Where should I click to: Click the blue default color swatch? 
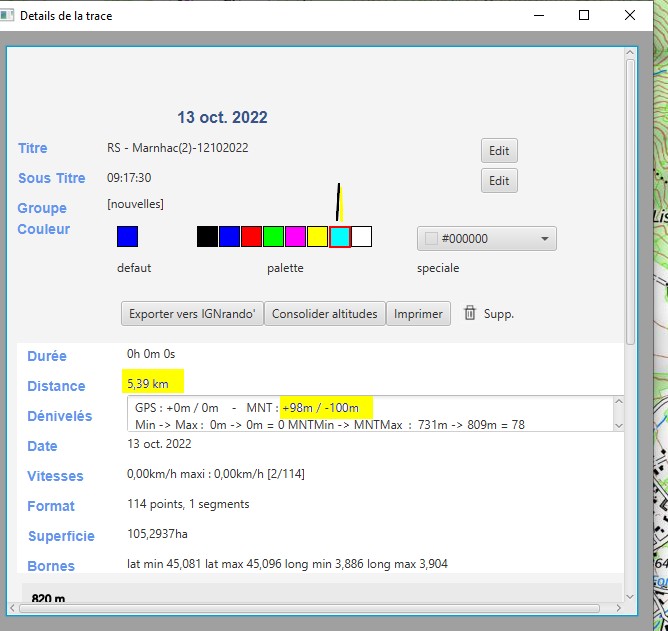(127, 237)
